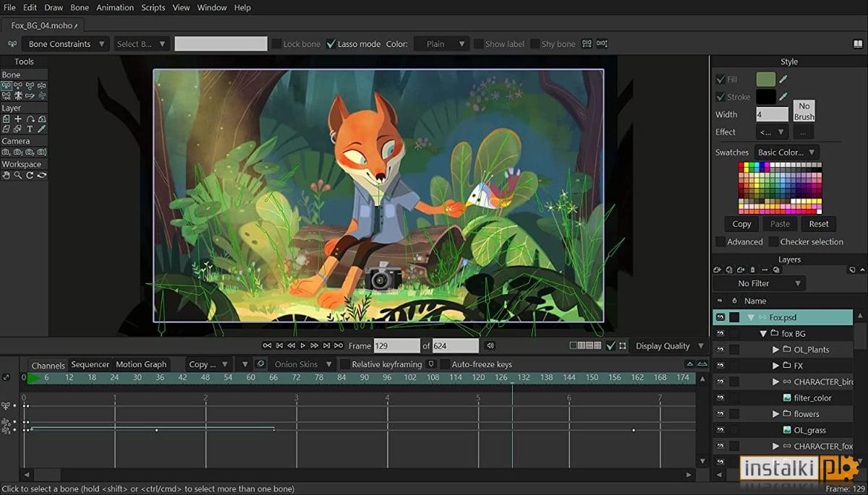This screenshot has width=868, height=495.
Task: Click the Delete Layer trash icon
Action: click(752, 270)
